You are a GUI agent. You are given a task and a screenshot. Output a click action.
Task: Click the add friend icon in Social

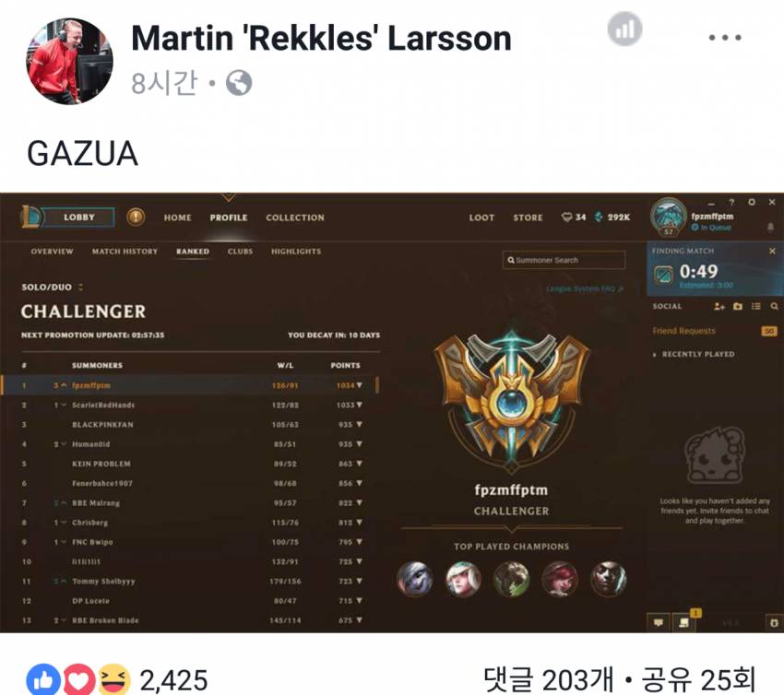tap(719, 306)
